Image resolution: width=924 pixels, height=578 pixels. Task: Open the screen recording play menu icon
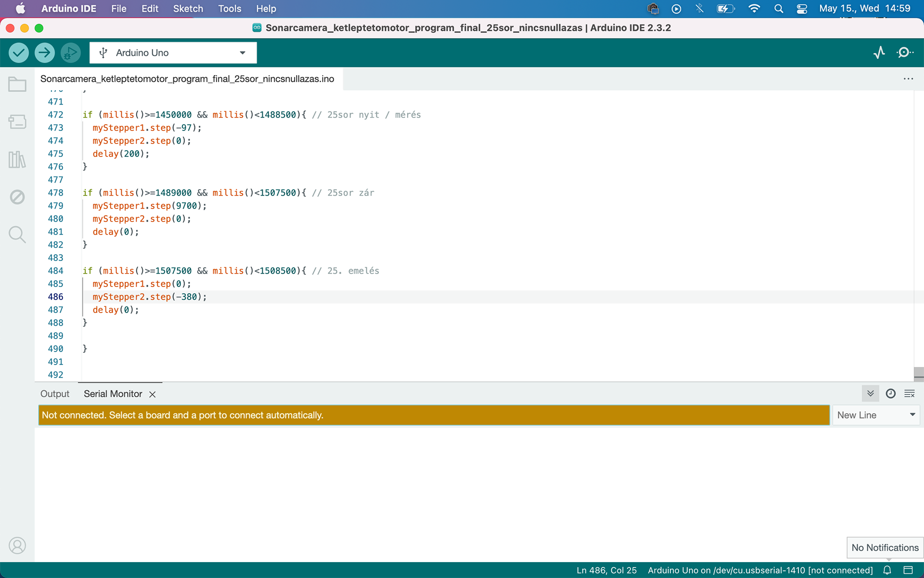tap(676, 9)
